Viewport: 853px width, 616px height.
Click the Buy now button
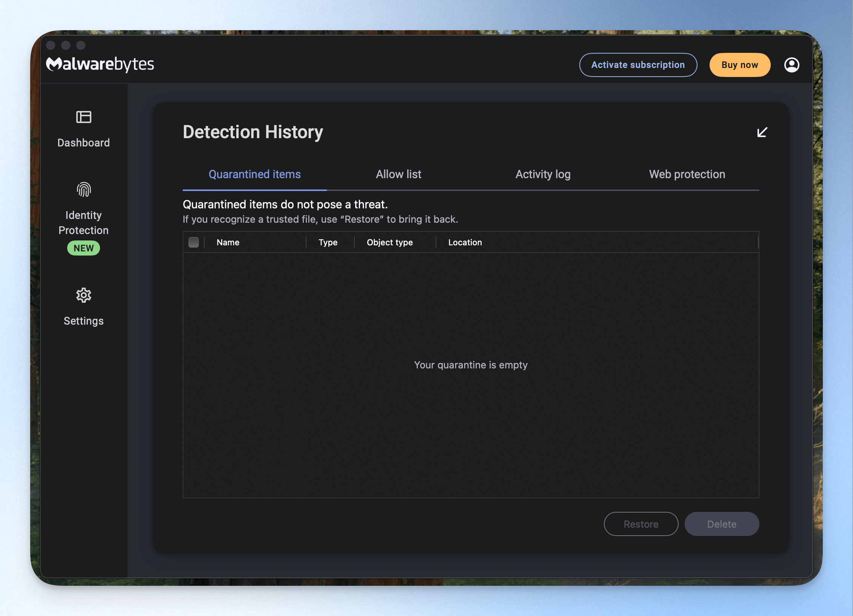click(740, 65)
